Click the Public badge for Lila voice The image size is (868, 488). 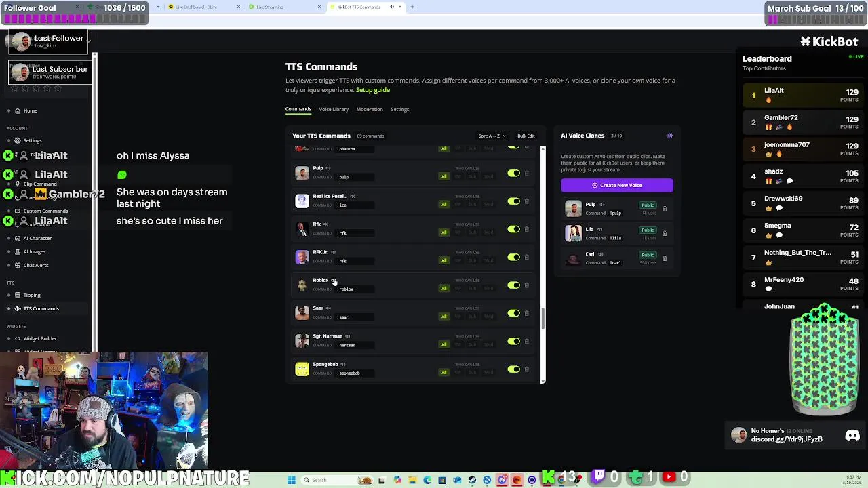click(x=648, y=230)
